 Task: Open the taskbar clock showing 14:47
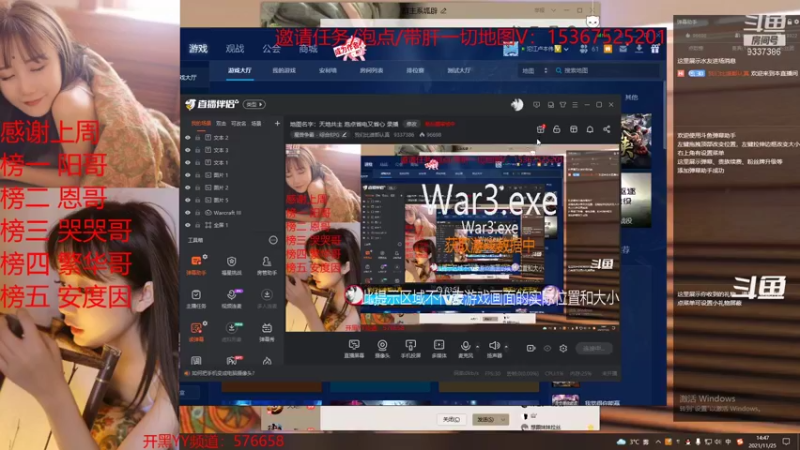tap(762, 441)
